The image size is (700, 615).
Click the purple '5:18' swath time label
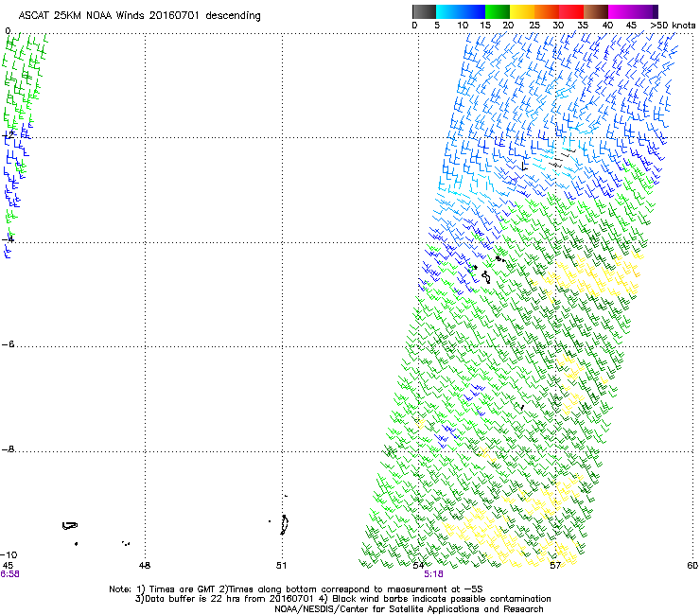point(433,574)
